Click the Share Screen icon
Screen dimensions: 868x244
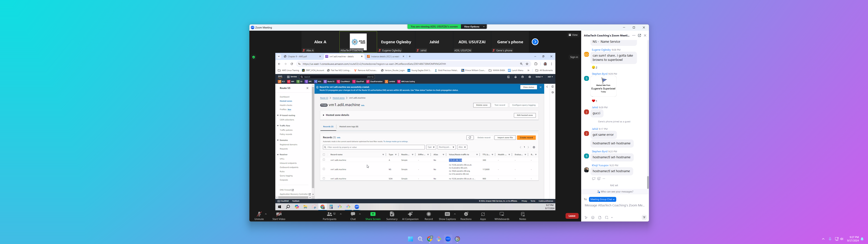pyautogui.click(x=373, y=214)
